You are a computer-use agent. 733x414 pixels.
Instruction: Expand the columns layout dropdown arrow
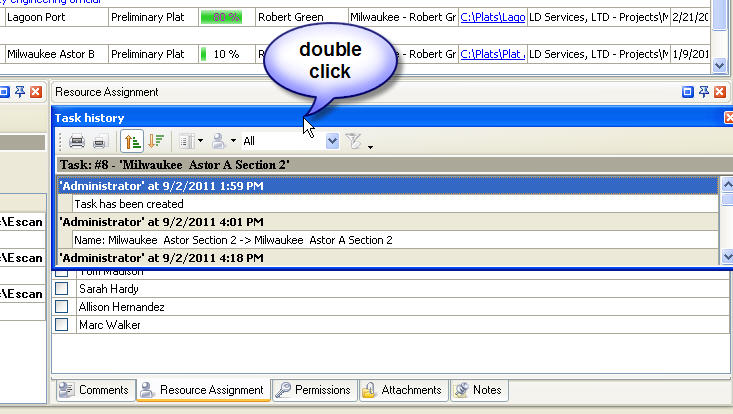(200, 141)
